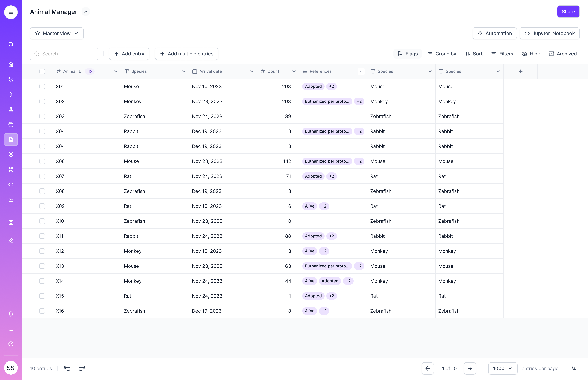
Task: Open the flask lab icon in sidebar
Action: [11, 110]
